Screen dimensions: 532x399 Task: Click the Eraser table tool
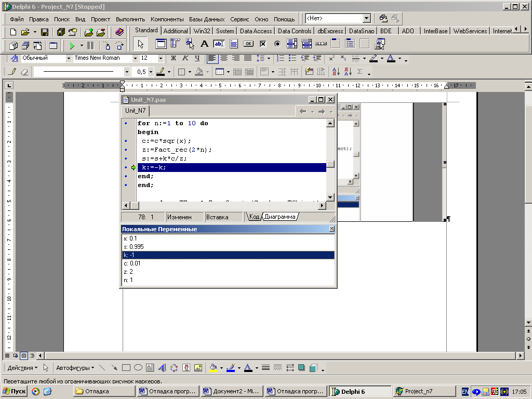pos(24,72)
